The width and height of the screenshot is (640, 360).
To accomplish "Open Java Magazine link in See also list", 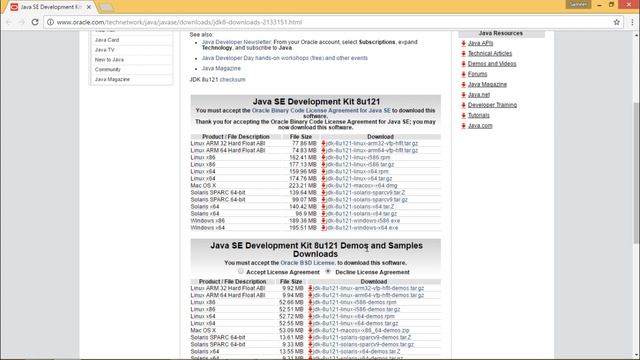I will (221, 69).
